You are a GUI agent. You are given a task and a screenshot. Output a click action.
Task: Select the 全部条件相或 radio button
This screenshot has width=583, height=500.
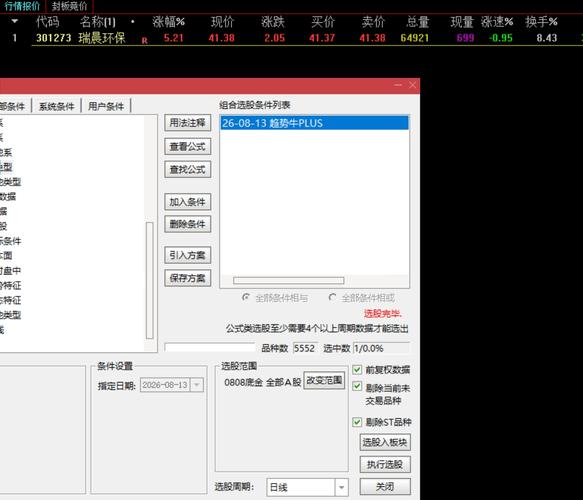[332, 297]
